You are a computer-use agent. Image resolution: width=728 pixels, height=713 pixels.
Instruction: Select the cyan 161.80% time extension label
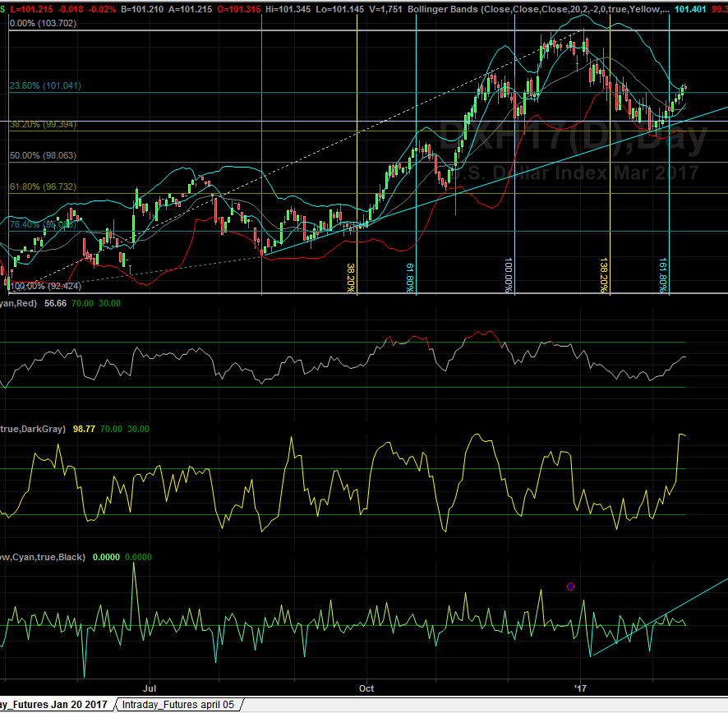click(x=663, y=274)
